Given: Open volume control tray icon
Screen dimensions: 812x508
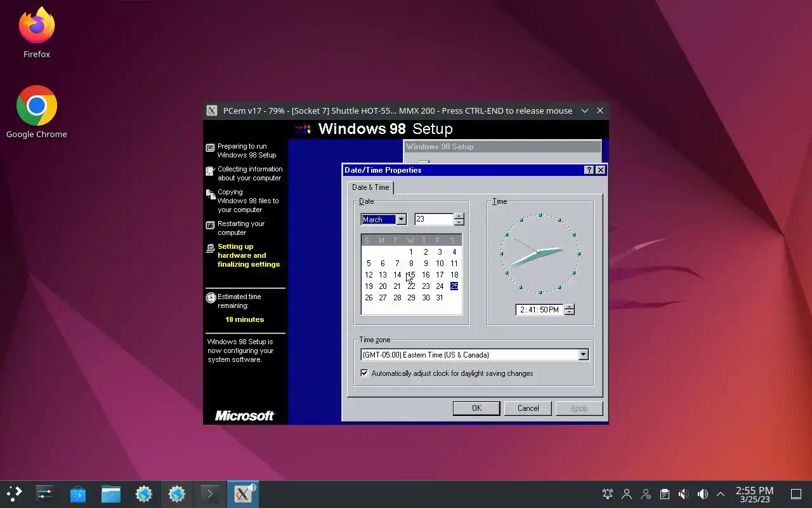Looking at the screenshot, I should click(702, 494).
